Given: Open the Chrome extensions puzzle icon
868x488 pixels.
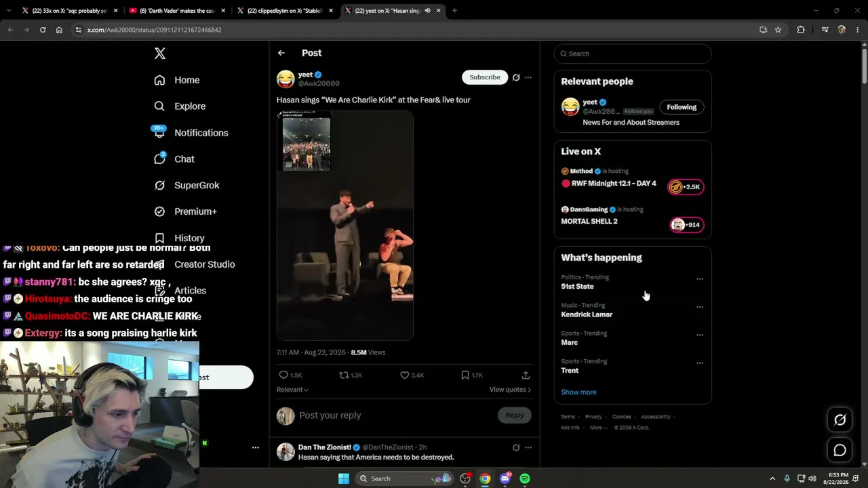Looking at the screenshot, I should tap(801, 30).
